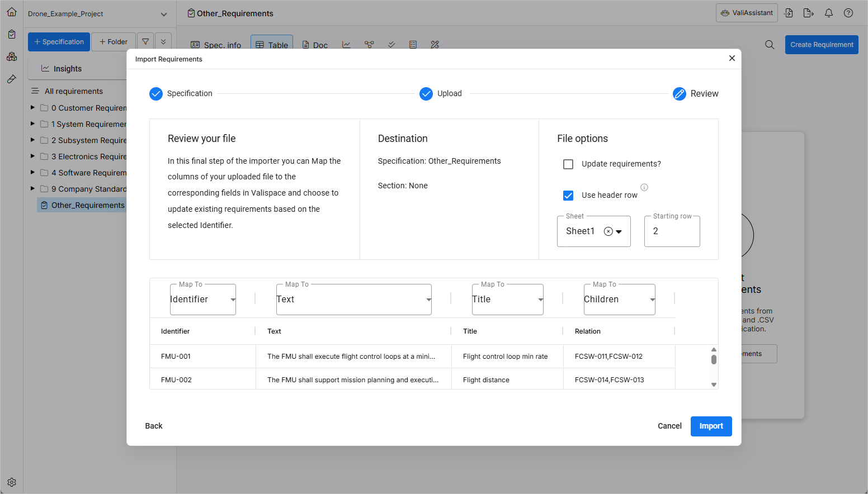Click info icon beside Use header row
The height and width of the screenshot is (494, 868).
click(x=644, y=187)
